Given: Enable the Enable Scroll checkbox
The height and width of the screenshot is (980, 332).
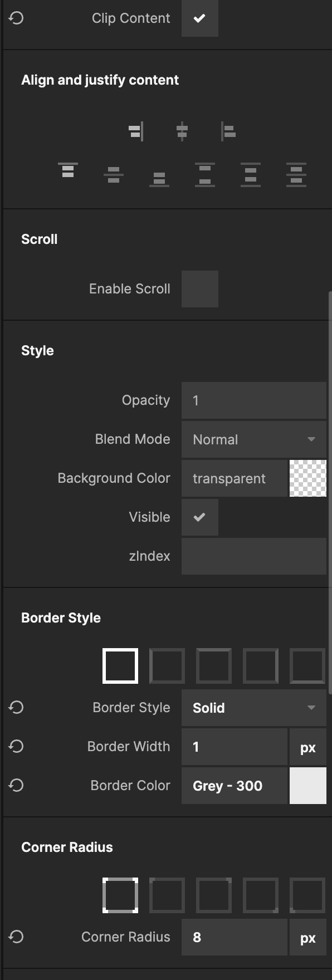Looking at the screenshot, I should point(199,289).
